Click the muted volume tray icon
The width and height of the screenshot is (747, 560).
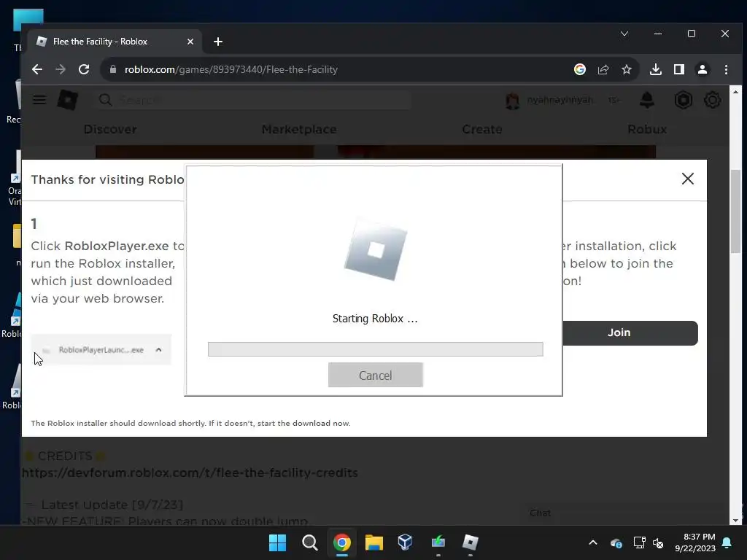659,542
